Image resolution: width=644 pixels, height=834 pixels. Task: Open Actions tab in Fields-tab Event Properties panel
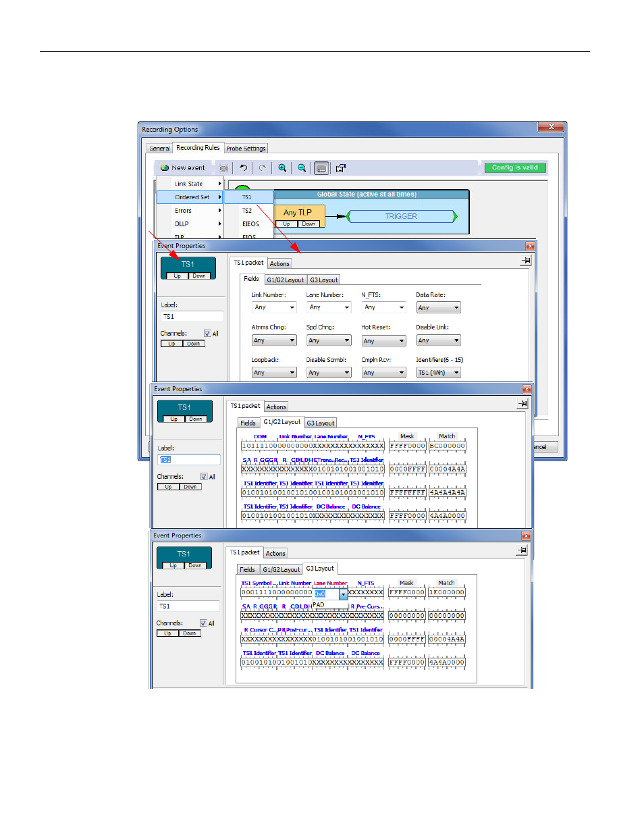[x=279, y=264]
